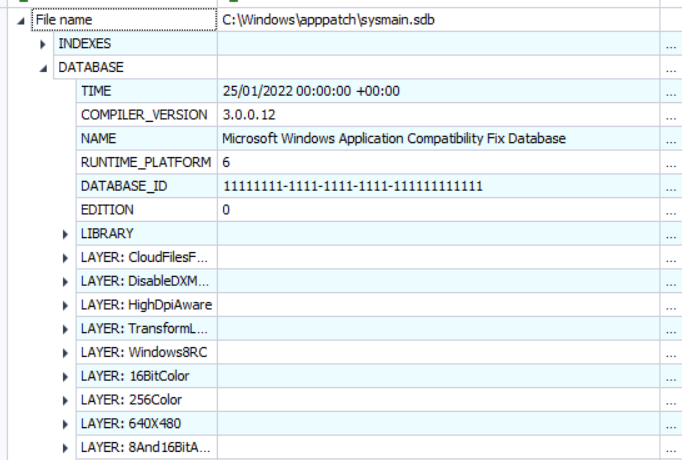The height and width of the screenshot is (460, 682).
Task: Collapse the File name root node
Action: 21,20
